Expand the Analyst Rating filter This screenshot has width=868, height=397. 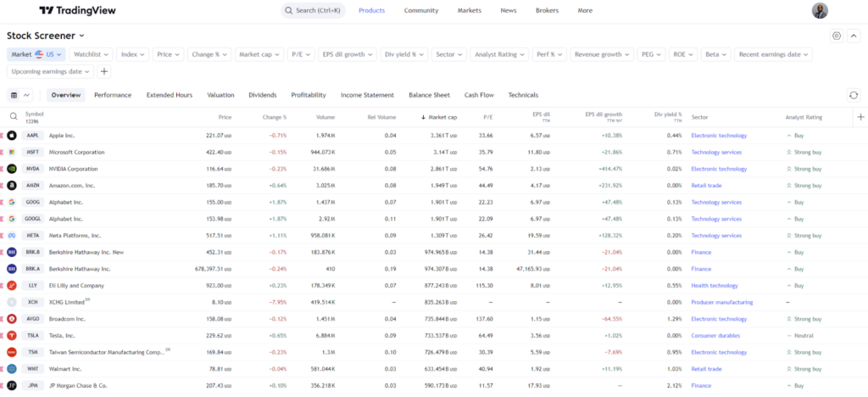click(x=500, y=54)
